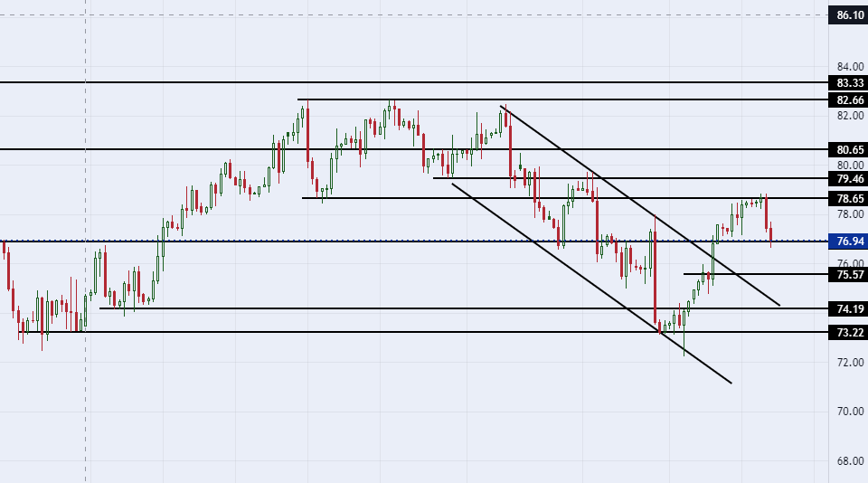This screenshot has width=868, height=483.
Task: Click the 68.00 price axis tick
Action: (x=850, y=461)
